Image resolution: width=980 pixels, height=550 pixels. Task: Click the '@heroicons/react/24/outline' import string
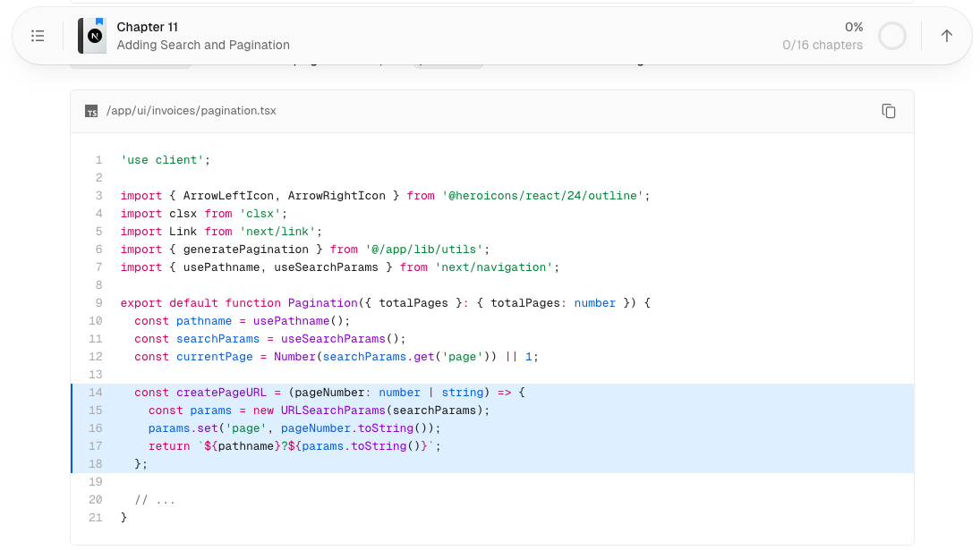[x=542, y=195]
